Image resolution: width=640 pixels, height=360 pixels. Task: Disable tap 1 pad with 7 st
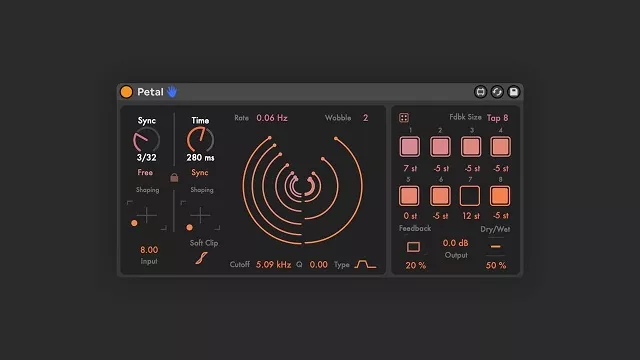point(410,147)
